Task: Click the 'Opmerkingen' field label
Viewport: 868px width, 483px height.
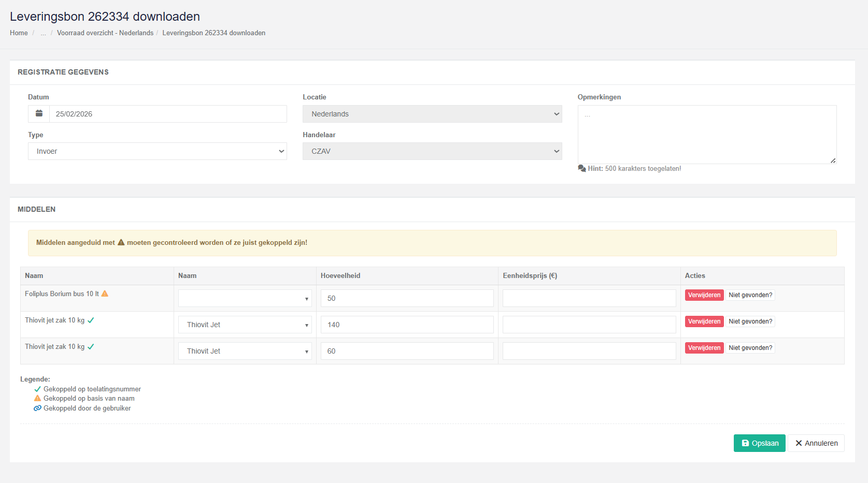Action: (x=599, y=97)
